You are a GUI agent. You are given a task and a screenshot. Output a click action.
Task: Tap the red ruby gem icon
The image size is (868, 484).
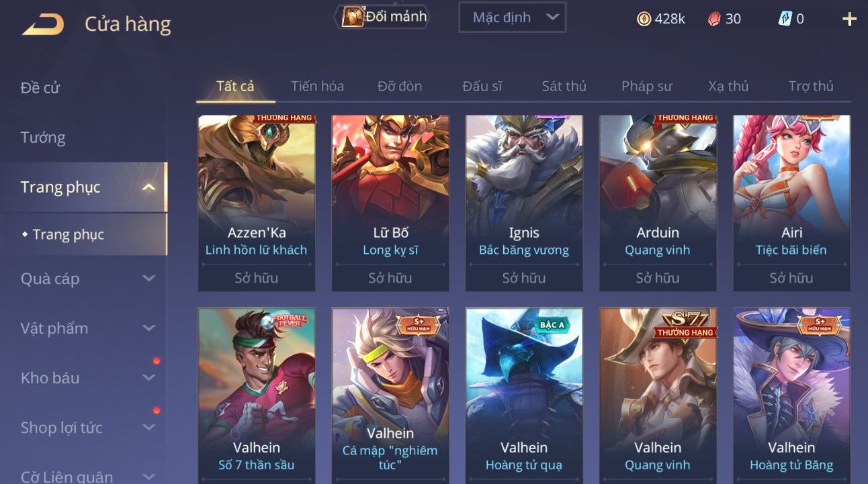click(714, 19)
